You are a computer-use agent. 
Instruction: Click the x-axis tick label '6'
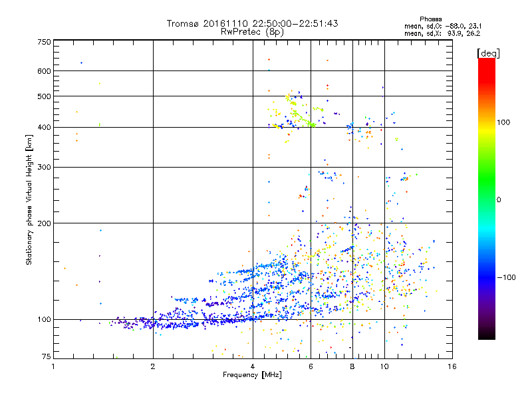pyautogui.click(x=311, y=366)
